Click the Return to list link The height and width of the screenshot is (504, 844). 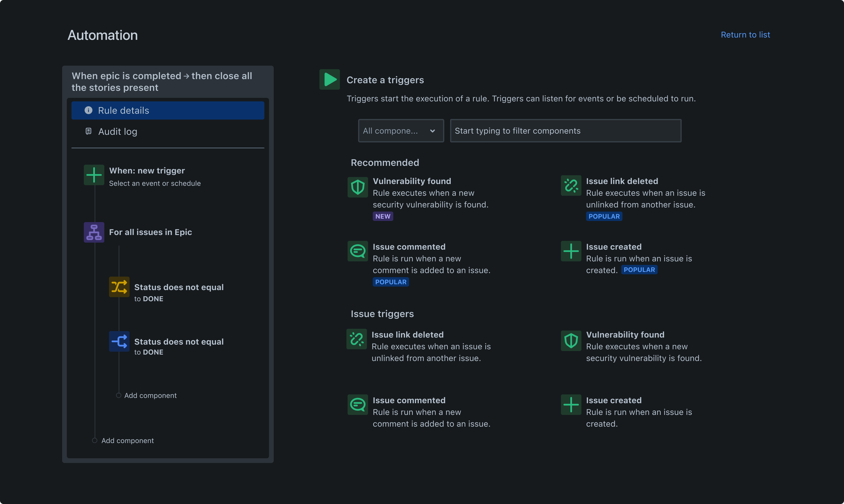pyautogui.click(x=746, y=34)
